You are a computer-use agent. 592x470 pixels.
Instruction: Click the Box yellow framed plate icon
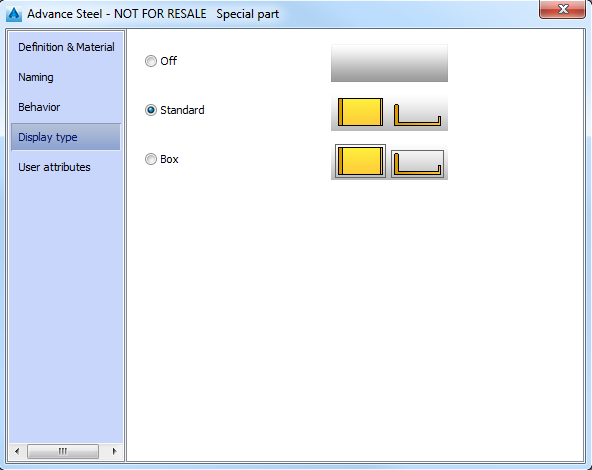(360, 161)
